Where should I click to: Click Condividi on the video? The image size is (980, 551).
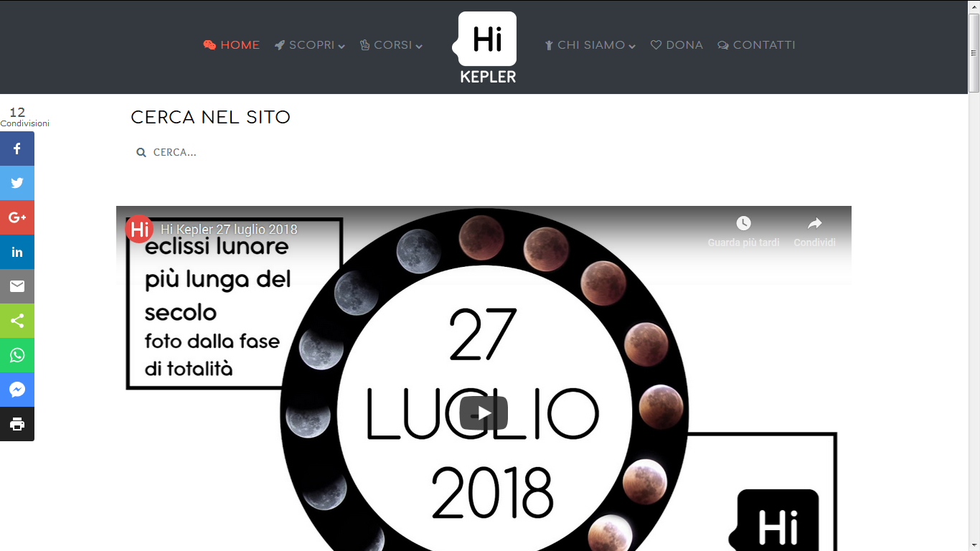(x=814, y=231)
